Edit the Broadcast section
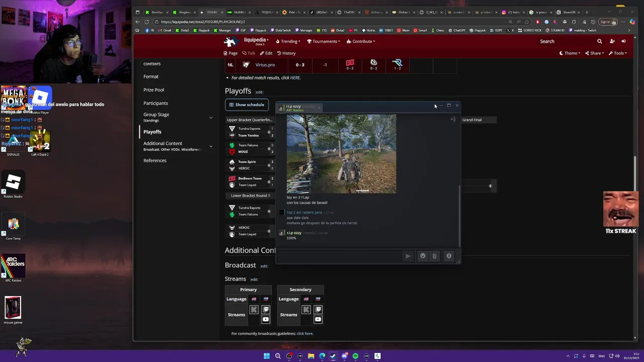644x362 pixels. pyautogui.click(x=264, y=266)
